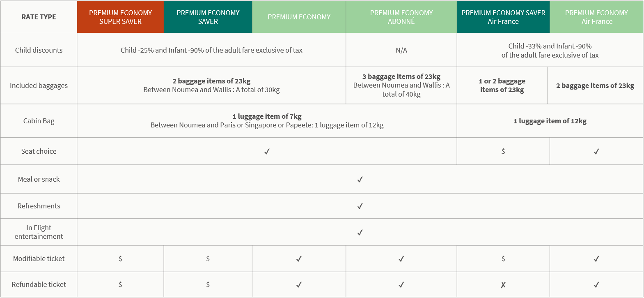Click the dollar sign in Seat choice row
The image size is (644, 298).
coord(503,151)
